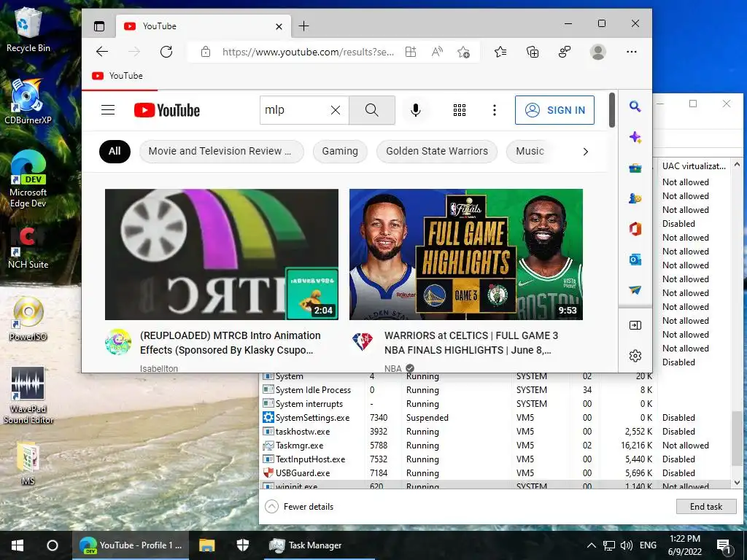Open the Warriors at Celtics highlights thumbnail
Viewport: 747px width, 560px height.
point(466,254)
